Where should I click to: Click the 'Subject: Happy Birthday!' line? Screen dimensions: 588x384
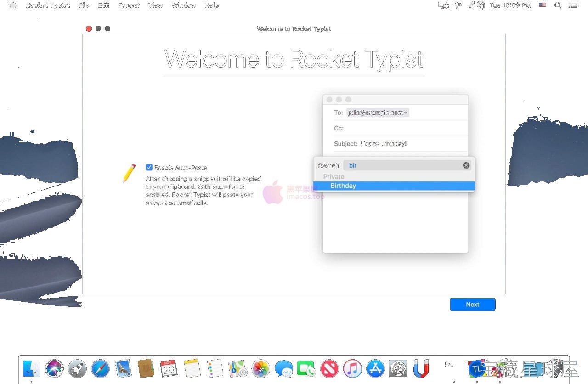point(370,144)
